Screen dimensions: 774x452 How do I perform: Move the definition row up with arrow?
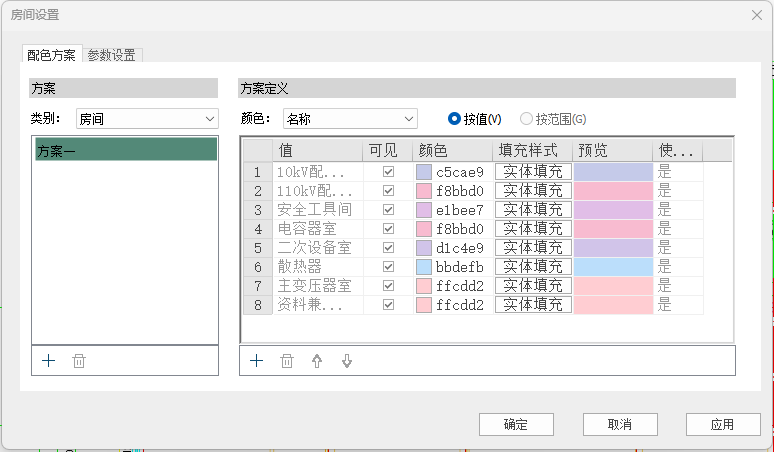point(317,361)
